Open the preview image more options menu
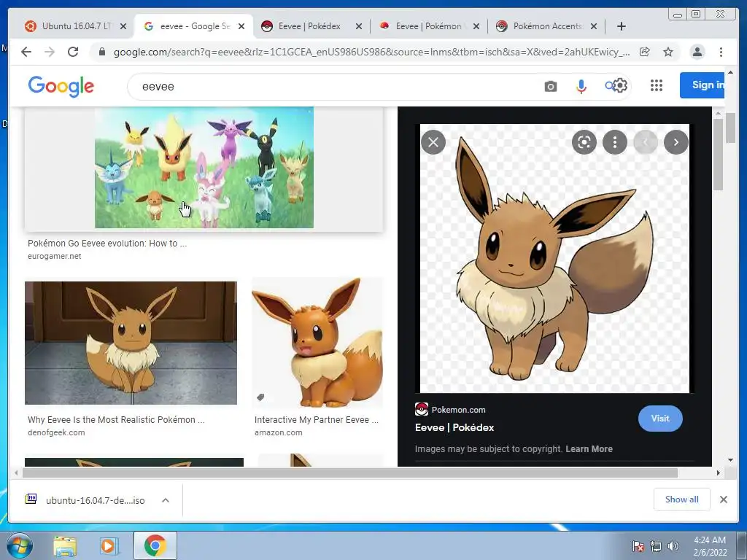 (x=614, y=142)
